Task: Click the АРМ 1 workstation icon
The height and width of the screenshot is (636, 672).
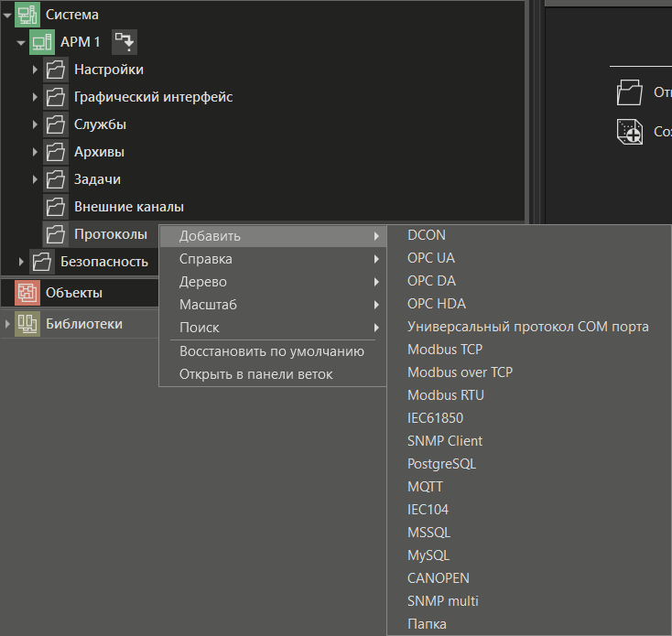Action: 42,42
